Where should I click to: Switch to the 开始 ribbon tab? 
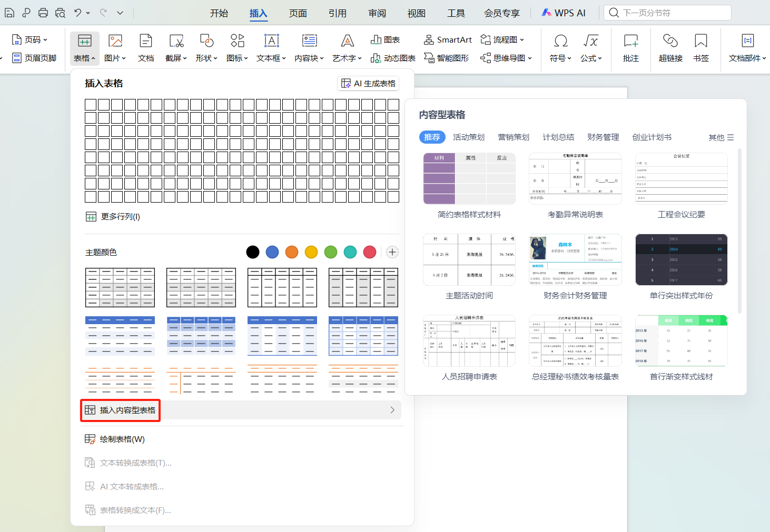coord(219,13)
